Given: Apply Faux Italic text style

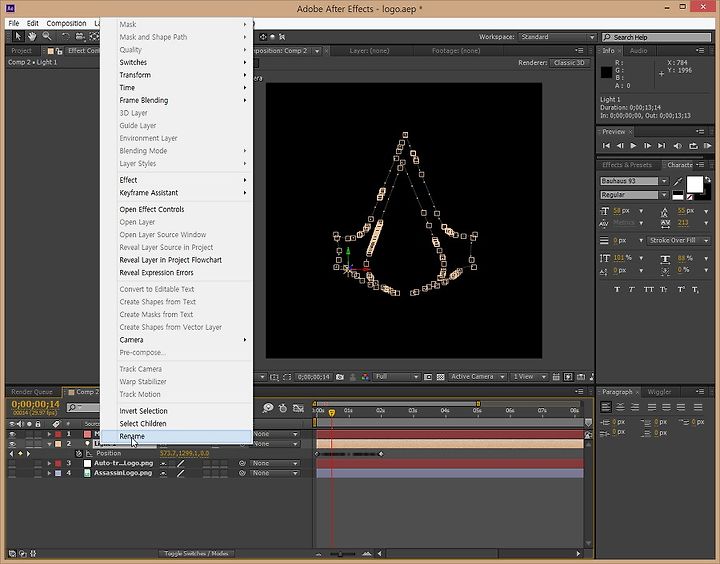Looking at the screenshot, I should (x=632, y=289).
